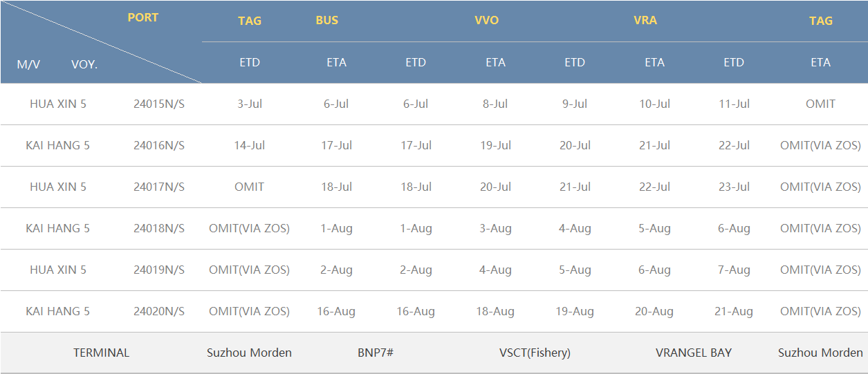Click the VSCT(Fishery) terminal name
Screen dimensions: 868x374
(535, 353)
